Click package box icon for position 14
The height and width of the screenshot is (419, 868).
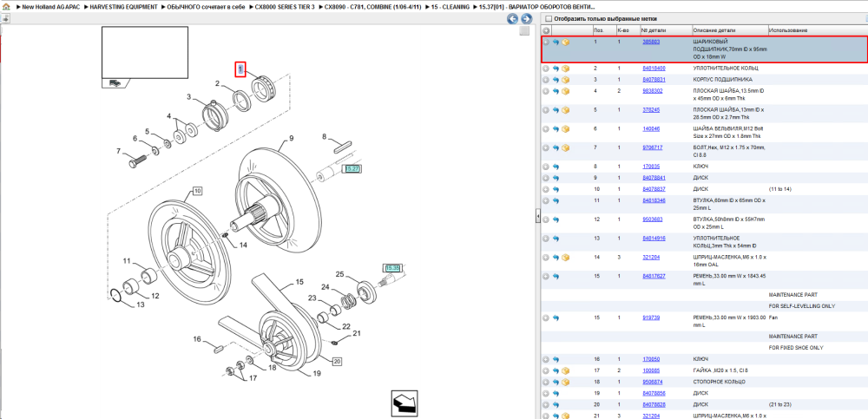566,258
